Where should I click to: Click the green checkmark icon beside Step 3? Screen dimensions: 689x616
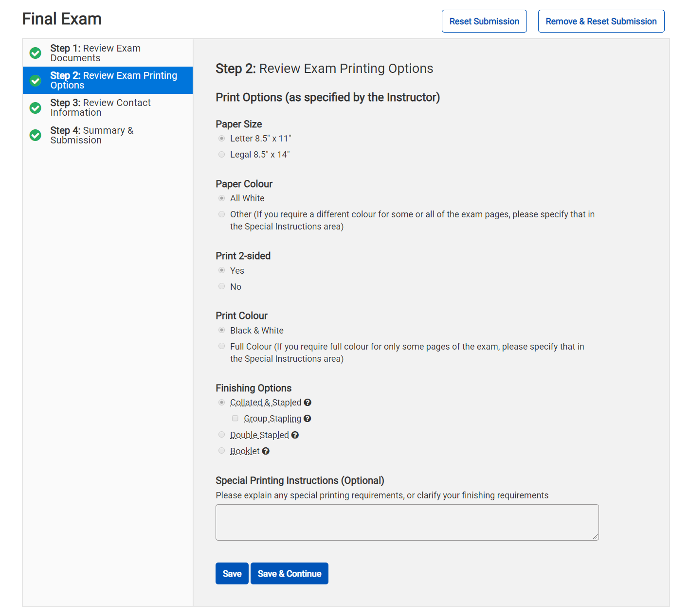[x=36, y=107]
